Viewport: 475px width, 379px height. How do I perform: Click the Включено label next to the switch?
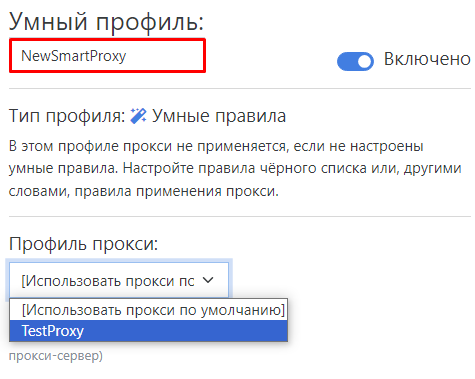[427, 59]
